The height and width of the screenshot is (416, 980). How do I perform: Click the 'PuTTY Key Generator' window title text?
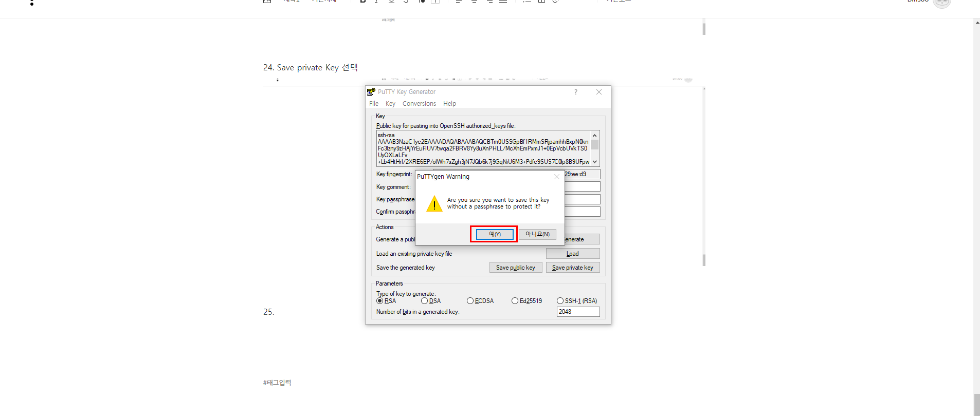[407, 92]
